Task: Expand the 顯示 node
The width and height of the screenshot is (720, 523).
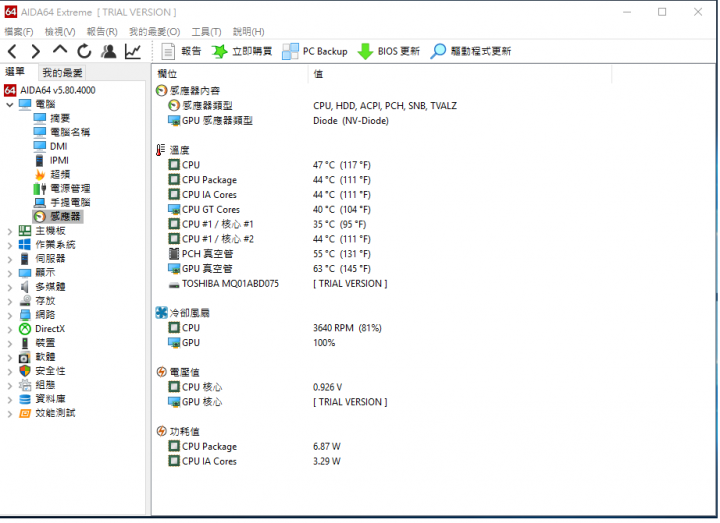Action: 10,274
